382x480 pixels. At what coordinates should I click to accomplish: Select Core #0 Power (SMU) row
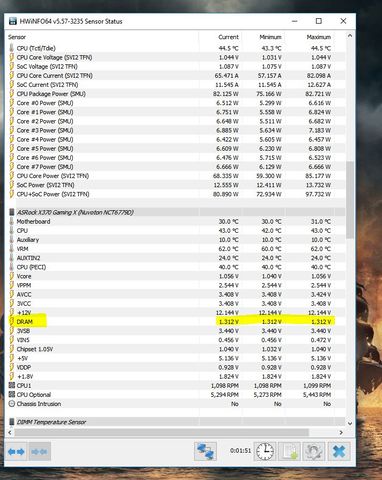(x=176, y=103)
